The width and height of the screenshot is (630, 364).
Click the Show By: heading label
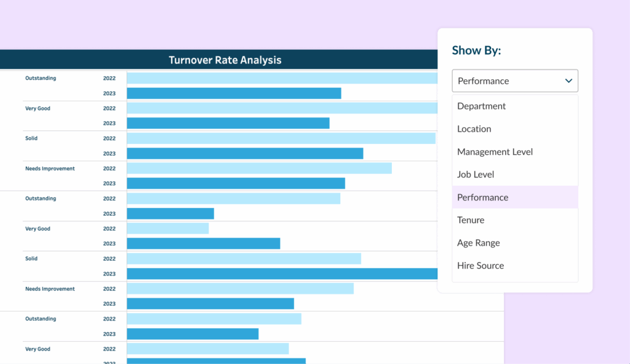476,50
